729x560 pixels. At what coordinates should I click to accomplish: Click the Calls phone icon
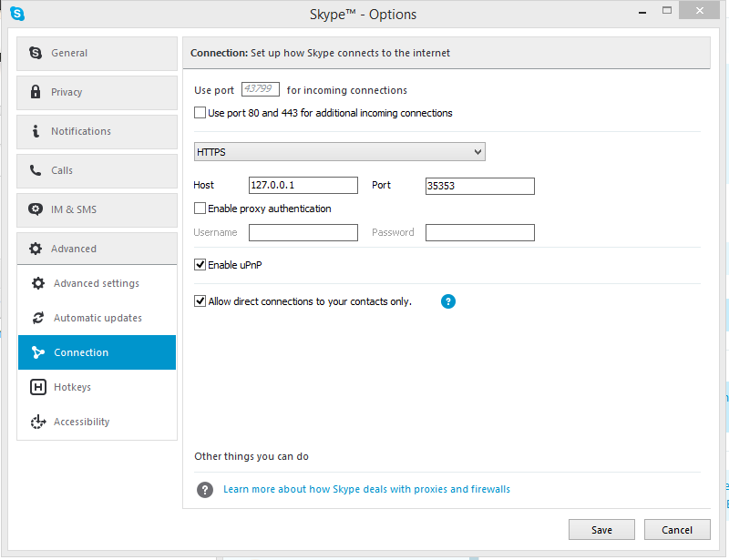36,170
